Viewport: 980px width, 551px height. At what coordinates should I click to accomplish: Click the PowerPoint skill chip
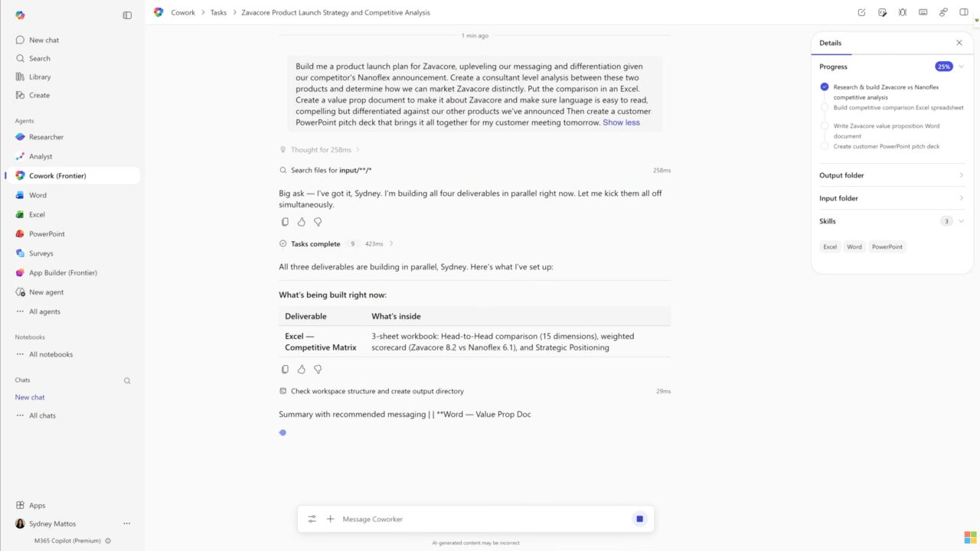887,247
